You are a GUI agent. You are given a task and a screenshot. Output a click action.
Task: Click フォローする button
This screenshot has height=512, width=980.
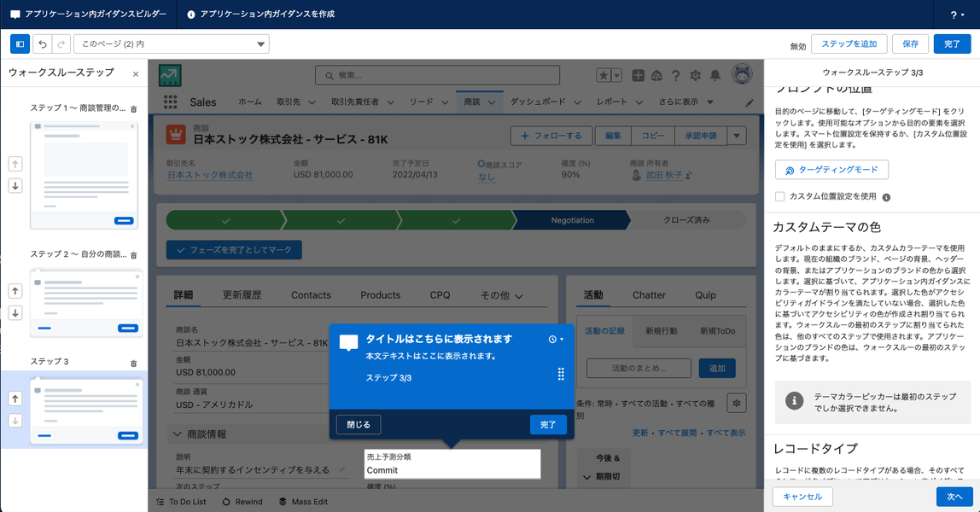pyautogui.click(x=551, y=136)
